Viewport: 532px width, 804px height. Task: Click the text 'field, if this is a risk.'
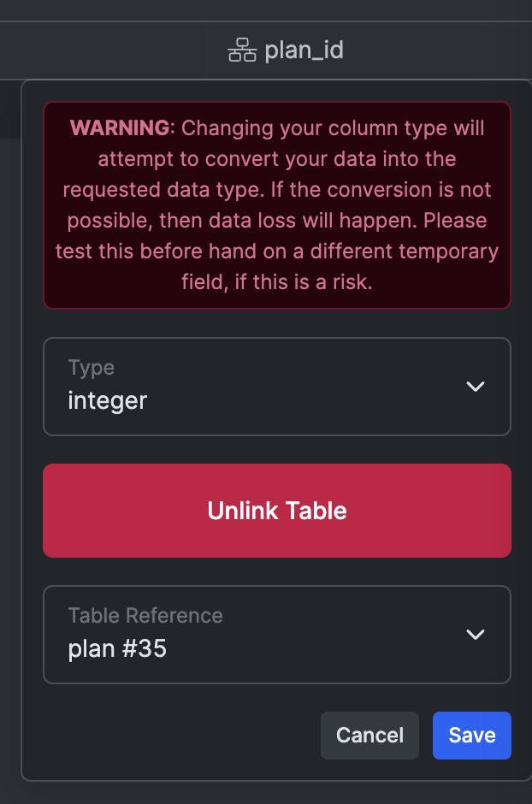(277, 282)
